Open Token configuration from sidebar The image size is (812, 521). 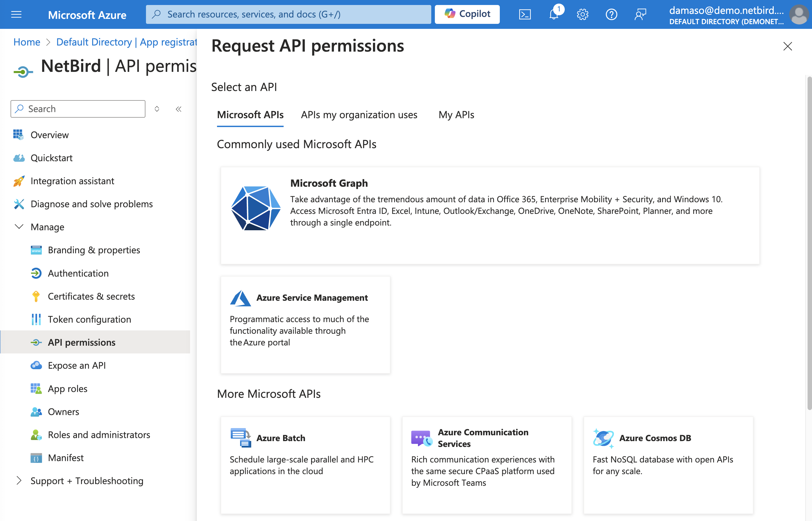(x=89, y=319)
